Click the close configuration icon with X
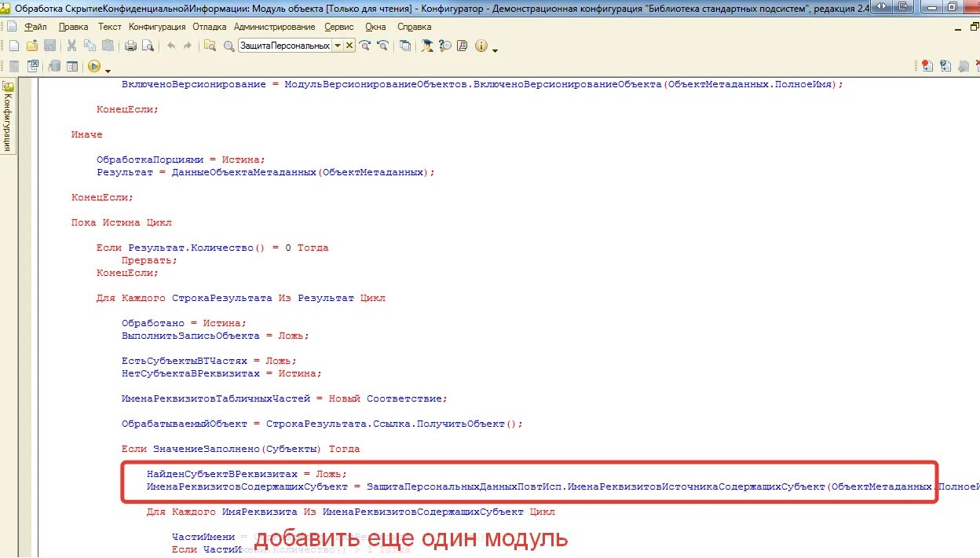The height and width of the screenshot is (558, 980). point(33,66)
